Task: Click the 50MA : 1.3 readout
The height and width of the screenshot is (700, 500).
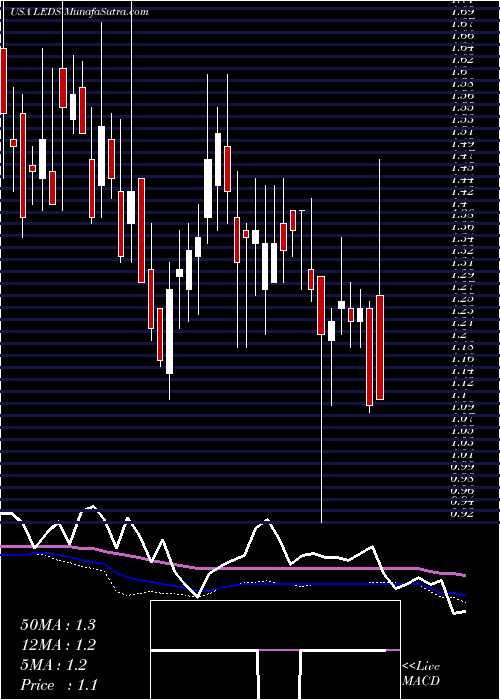Action: (x=58, y=624)
